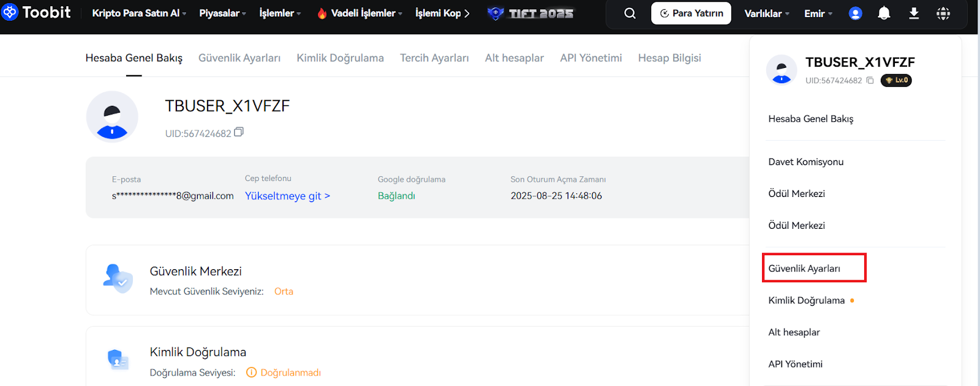Click TBUSER_X1VFZF in dropdown panel header
980x386 pixels.
tap(860, 62)
